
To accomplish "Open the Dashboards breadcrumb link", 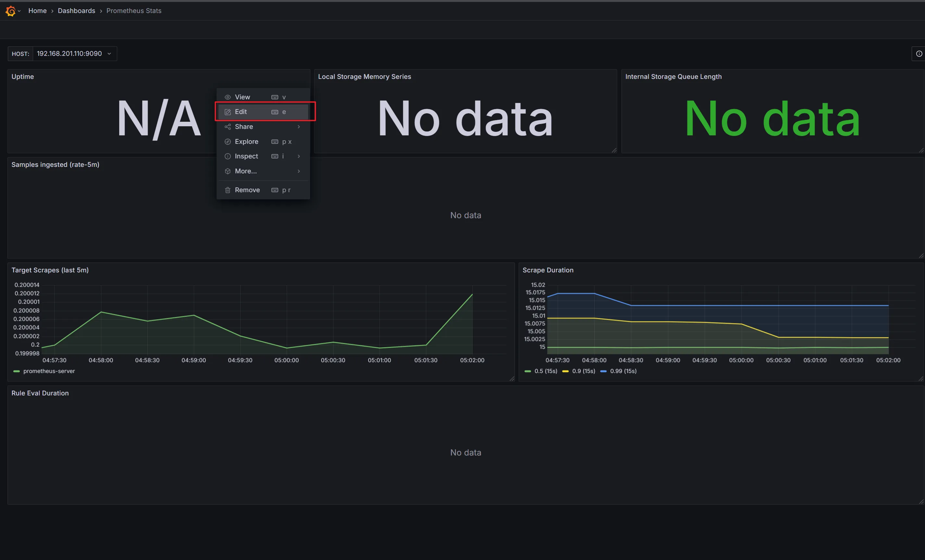I will [76, 11].
